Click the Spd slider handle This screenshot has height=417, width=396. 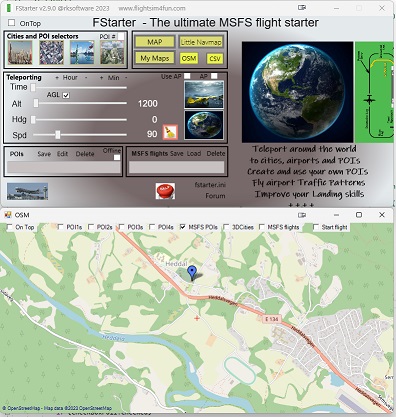pos(58,135)
